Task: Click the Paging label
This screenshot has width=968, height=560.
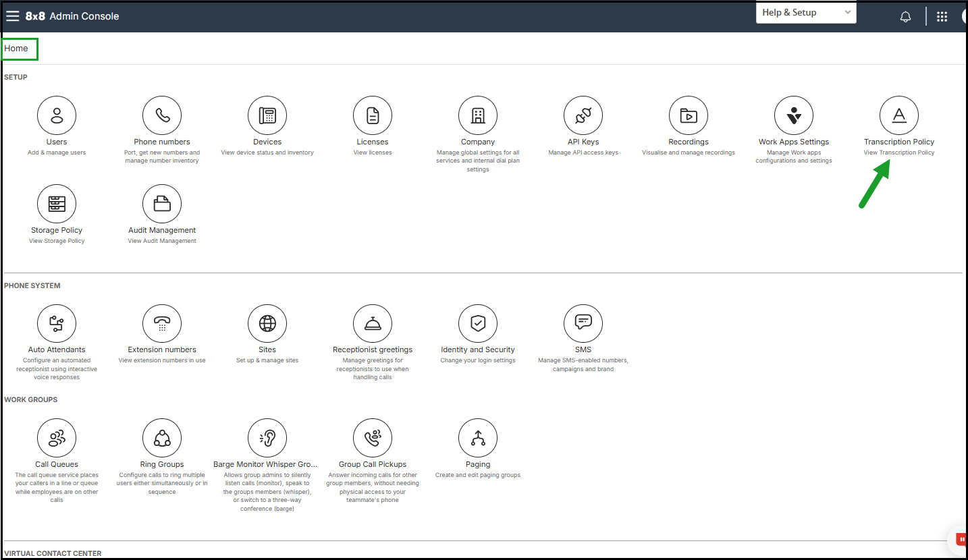Action: (478, 464)
